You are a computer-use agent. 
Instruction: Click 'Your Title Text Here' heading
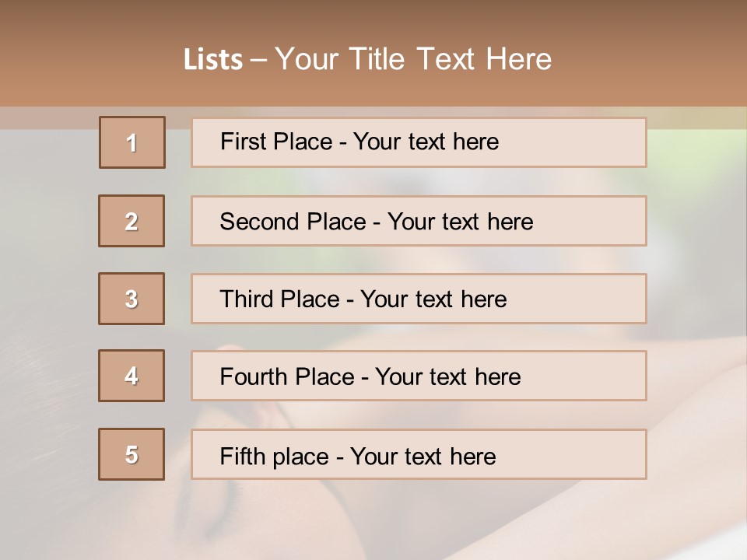point(413,59)
